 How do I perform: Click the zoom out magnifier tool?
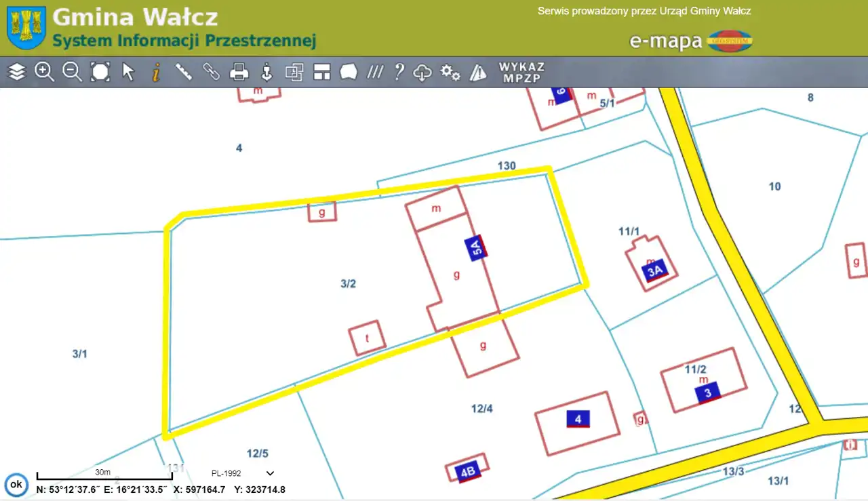(x=73, y=71)
